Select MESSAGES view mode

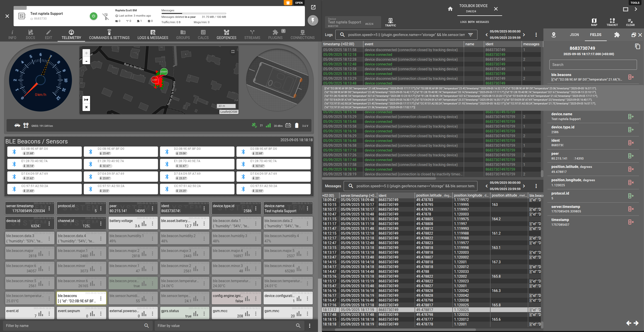click(482, 22)
